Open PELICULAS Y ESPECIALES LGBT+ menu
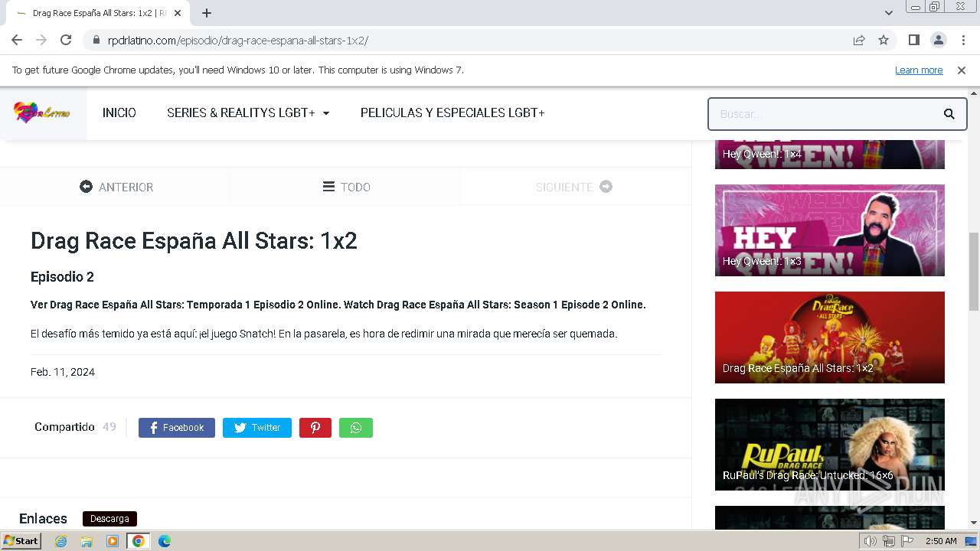Image resolution: width=980 pixels, height=551 pixels. coord(452,112)
